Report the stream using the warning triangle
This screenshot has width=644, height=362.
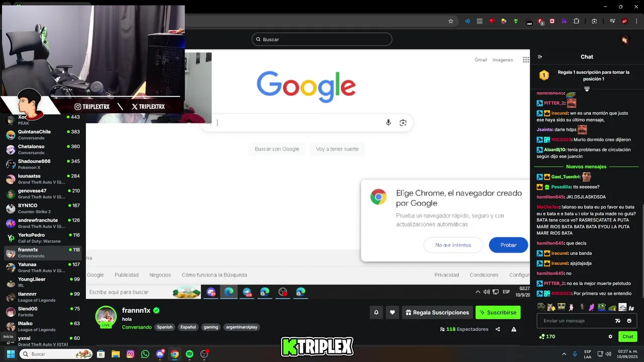coord(514,329)
